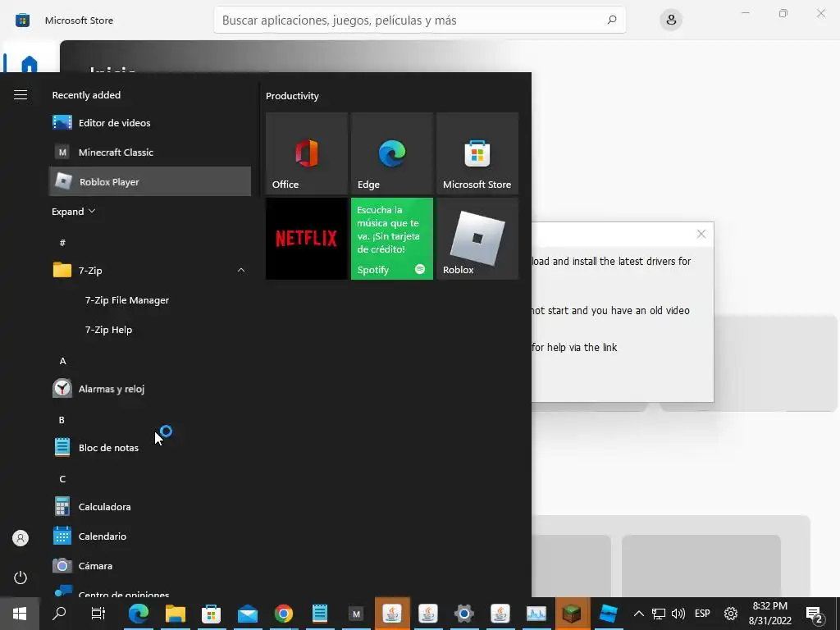
Task: Open the Netflix tile
Action: click(307, 239)
